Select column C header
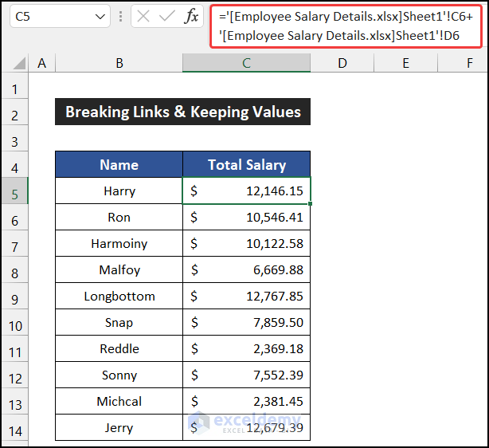The image size is (489, 448). point(246,63)
